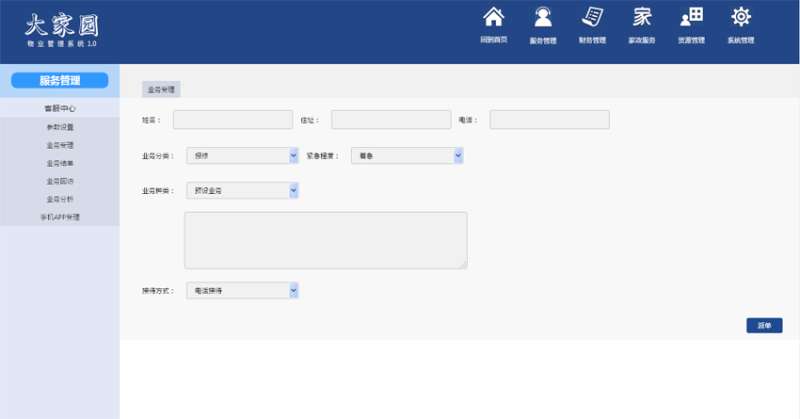Open the 业务种类 dropdown list

(242, 190)
